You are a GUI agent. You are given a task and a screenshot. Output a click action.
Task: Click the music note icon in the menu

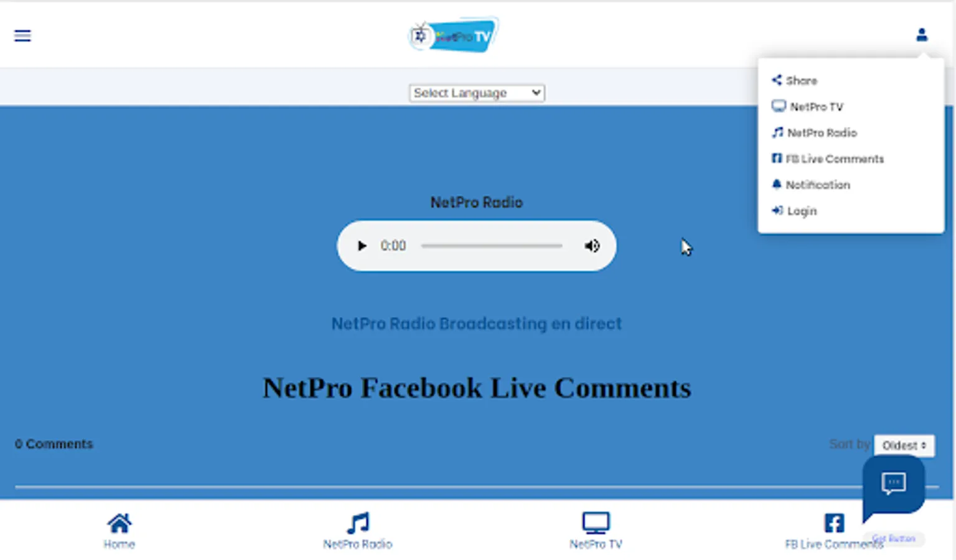click(777, 133)
